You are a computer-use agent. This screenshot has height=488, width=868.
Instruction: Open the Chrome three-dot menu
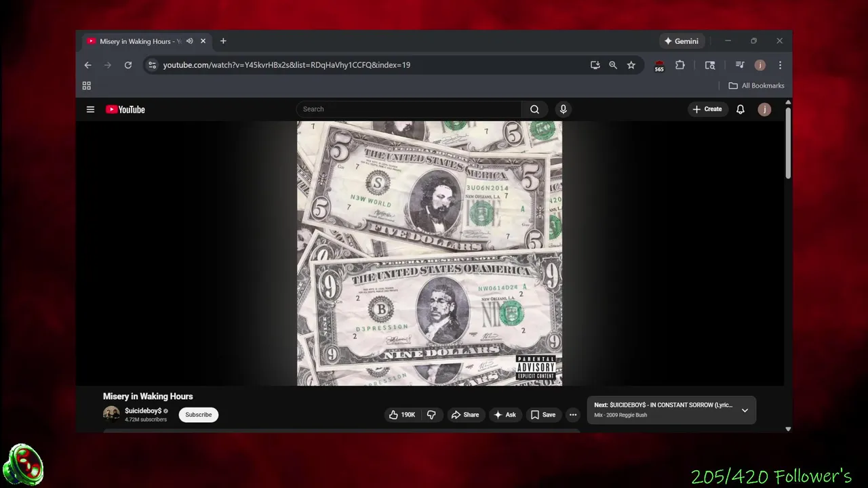pyautogui.click(x=780, y=65)
